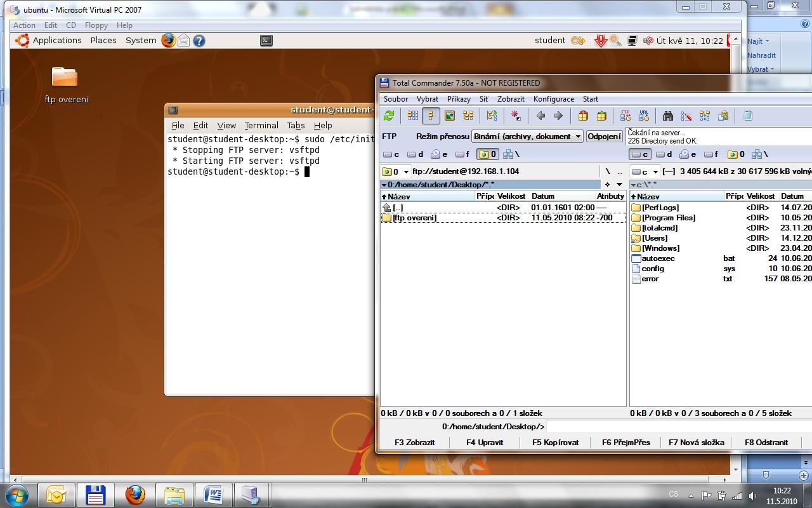Image resolution: width=812 pixels, height=508 pixels.
Task: Select FTP connection 0 in the left drive bar
Action: point(487,154)
